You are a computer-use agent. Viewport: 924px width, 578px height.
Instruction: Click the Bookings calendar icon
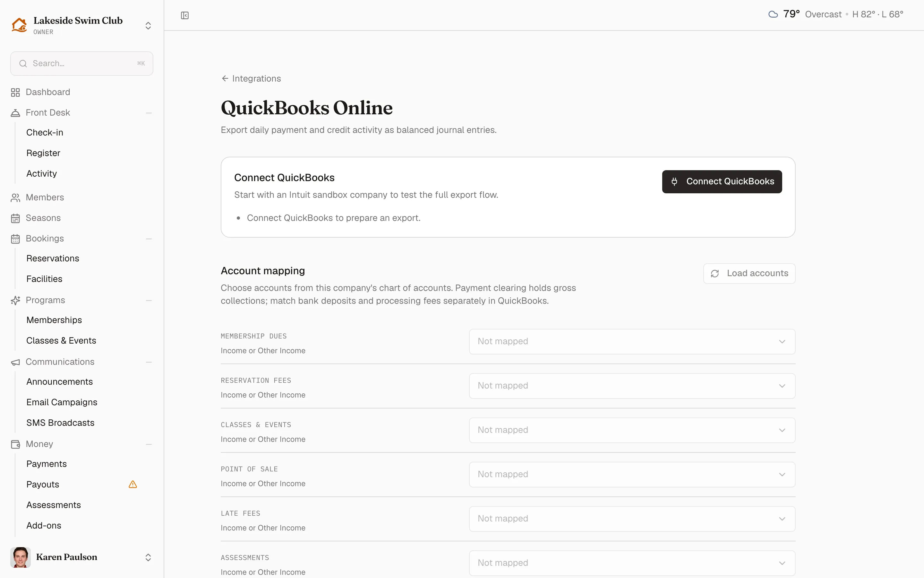click(x=15, y=239)
